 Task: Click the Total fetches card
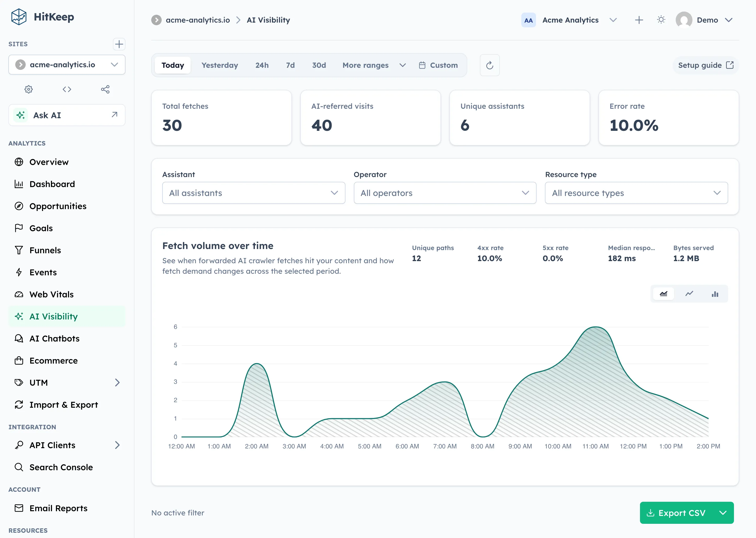pyautogui.click(x=222, y=118)
